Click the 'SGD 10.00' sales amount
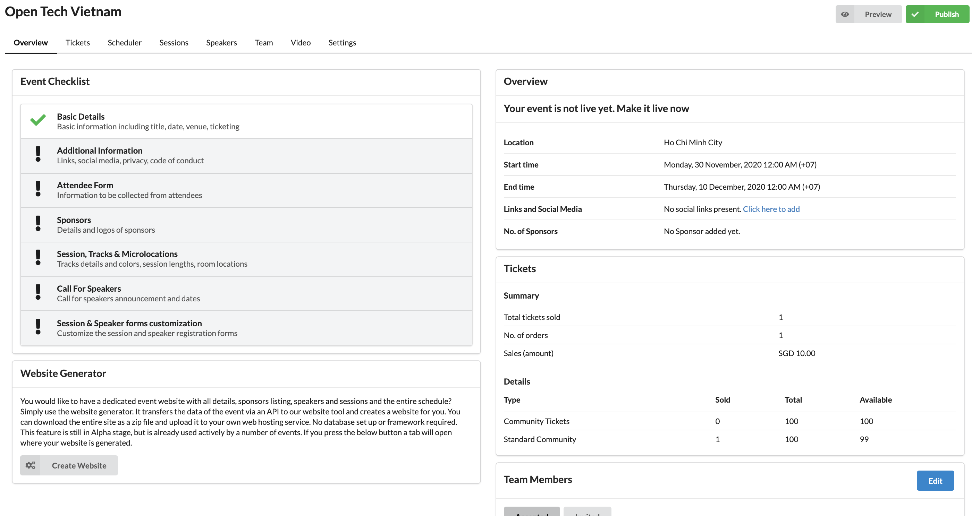The image size is (980, 516). pyautogui.click(x=797, y=353)
